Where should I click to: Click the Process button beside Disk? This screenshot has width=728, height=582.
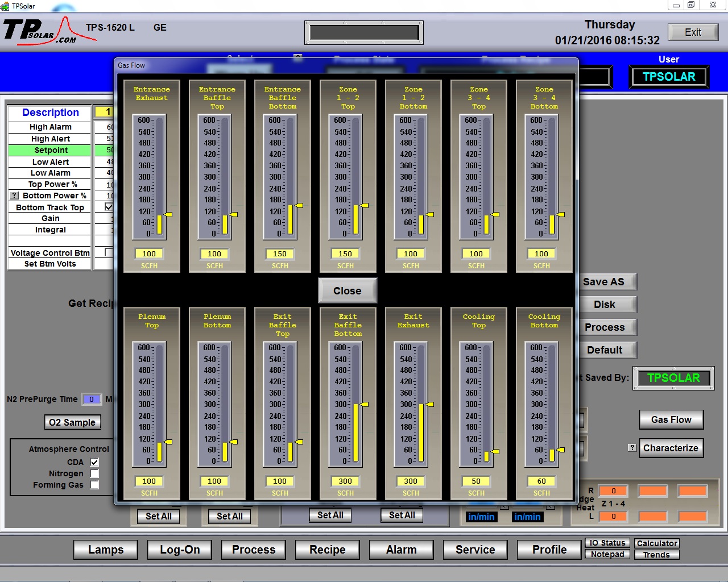[606, 327]
